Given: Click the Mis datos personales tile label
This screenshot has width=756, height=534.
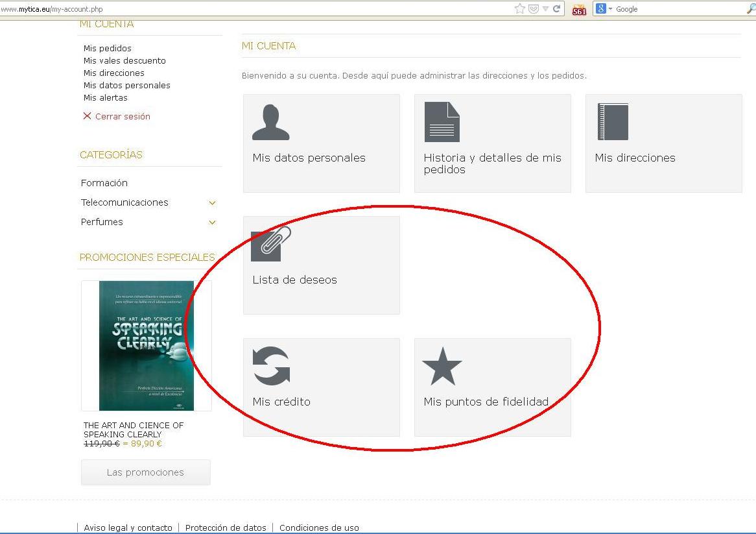Looking at the screenshot, I should pos(309,158).
